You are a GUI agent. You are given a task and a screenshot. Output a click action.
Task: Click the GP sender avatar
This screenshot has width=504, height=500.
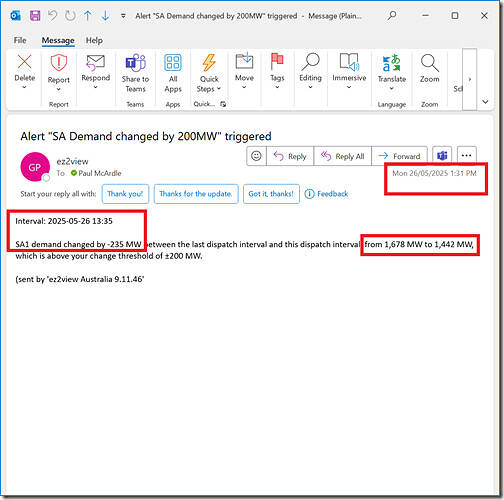point(35,167)
